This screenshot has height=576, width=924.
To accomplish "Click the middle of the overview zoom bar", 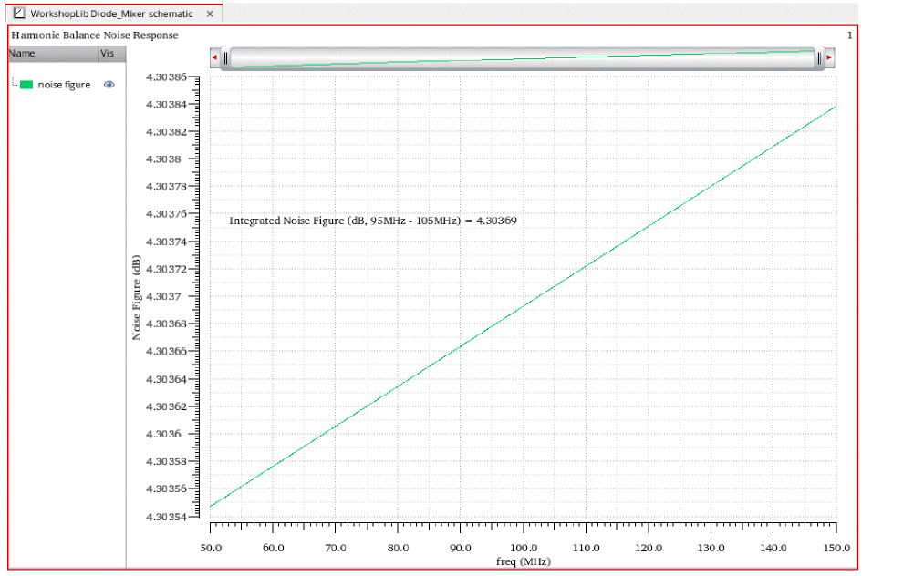I will point(522,58).
